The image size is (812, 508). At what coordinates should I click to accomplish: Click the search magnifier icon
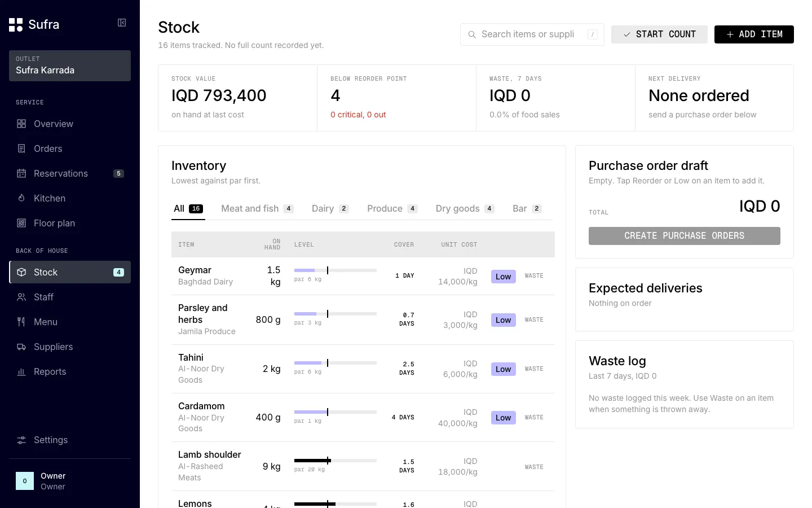click(472, 34)
